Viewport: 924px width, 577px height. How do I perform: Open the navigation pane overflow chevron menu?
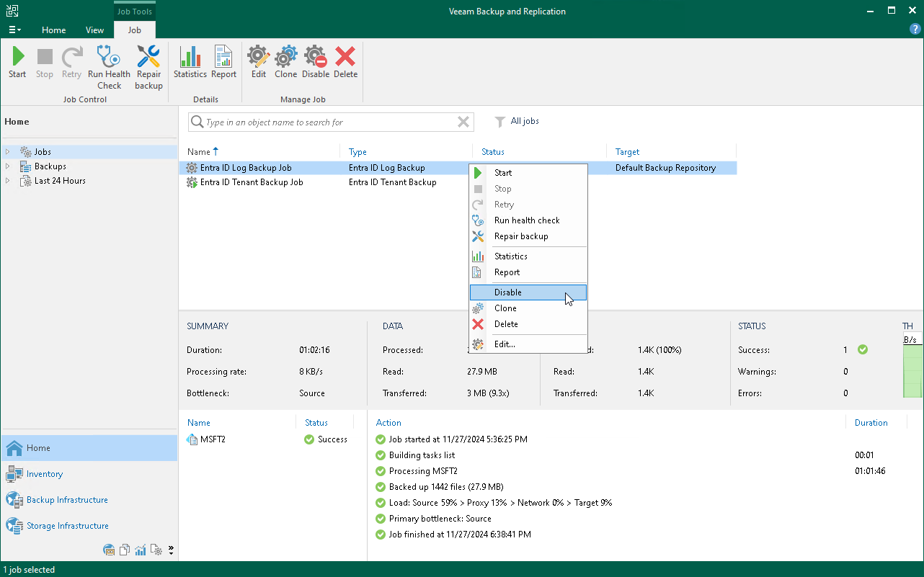tap(171, 550)
